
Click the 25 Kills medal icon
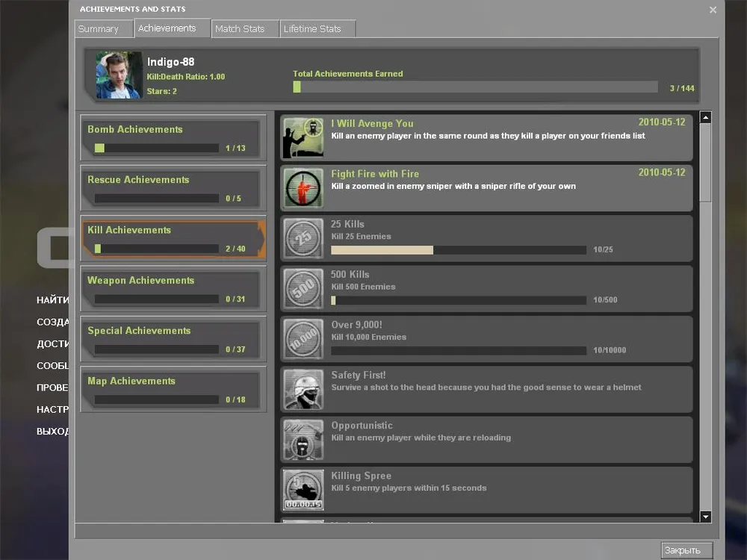(303, 238)
